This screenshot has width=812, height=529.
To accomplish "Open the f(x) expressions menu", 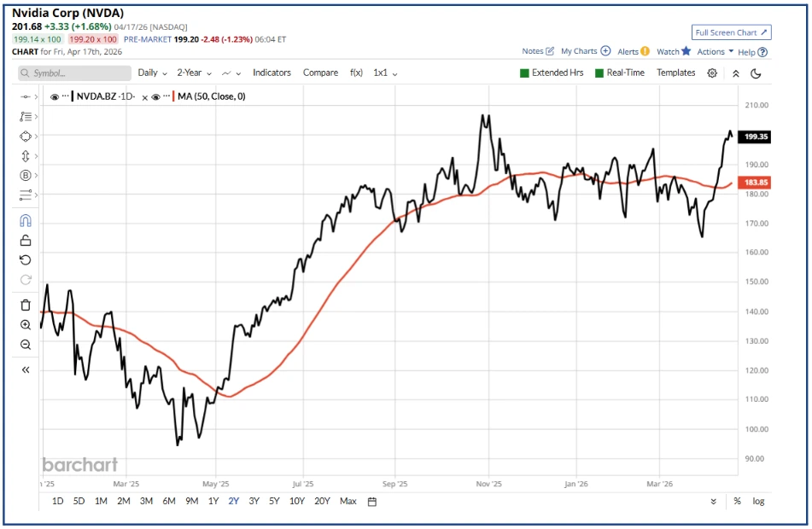I will [x=356, y=73].
